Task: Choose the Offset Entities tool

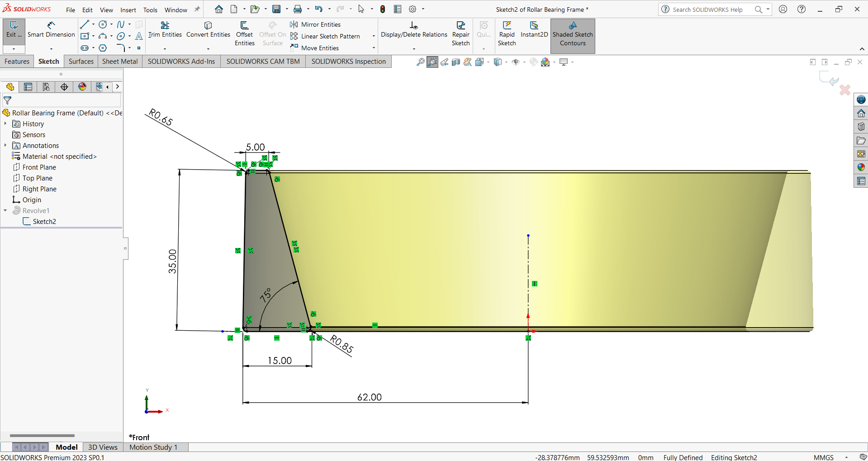Action: click(244, 33)
